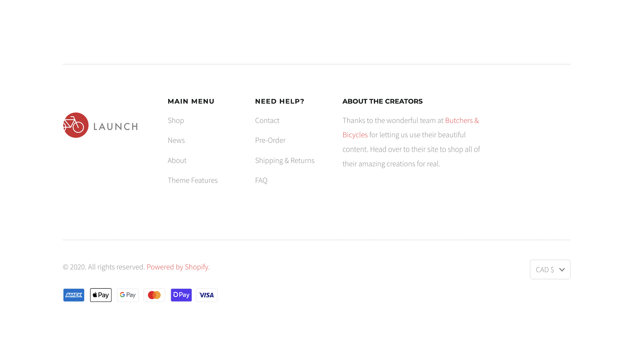Image resolution: width=628 pixels, height=364 pixels.
Task: Click the currency selector chevron arrow
Action: click(561, 269)
